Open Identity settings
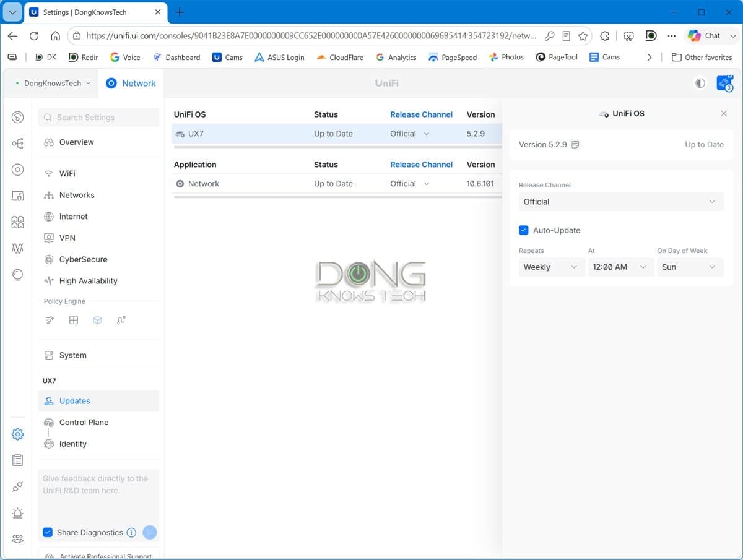This screenshot has height=560, width=743. 98,444
